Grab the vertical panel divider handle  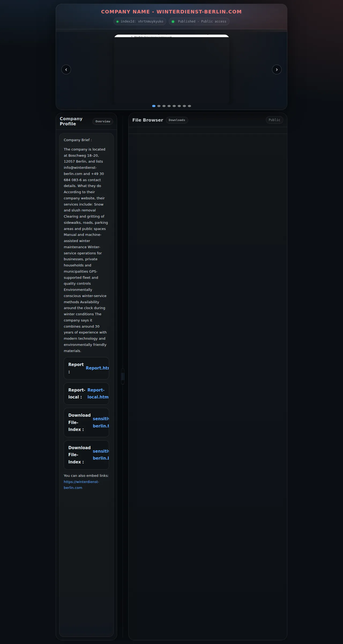click(x=123, y=376)
